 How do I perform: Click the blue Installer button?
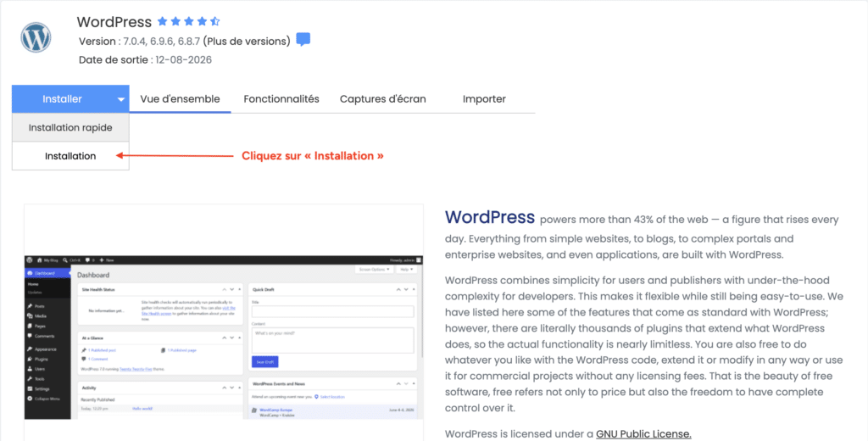click(x=70, y=99)
